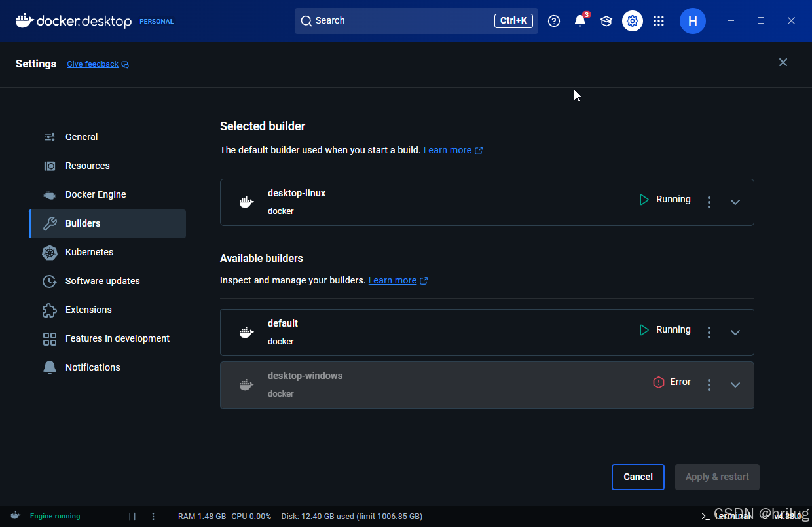Open the Terminal from the status bar
Viewport: 812px width, 527px height.
click(726, 516)
